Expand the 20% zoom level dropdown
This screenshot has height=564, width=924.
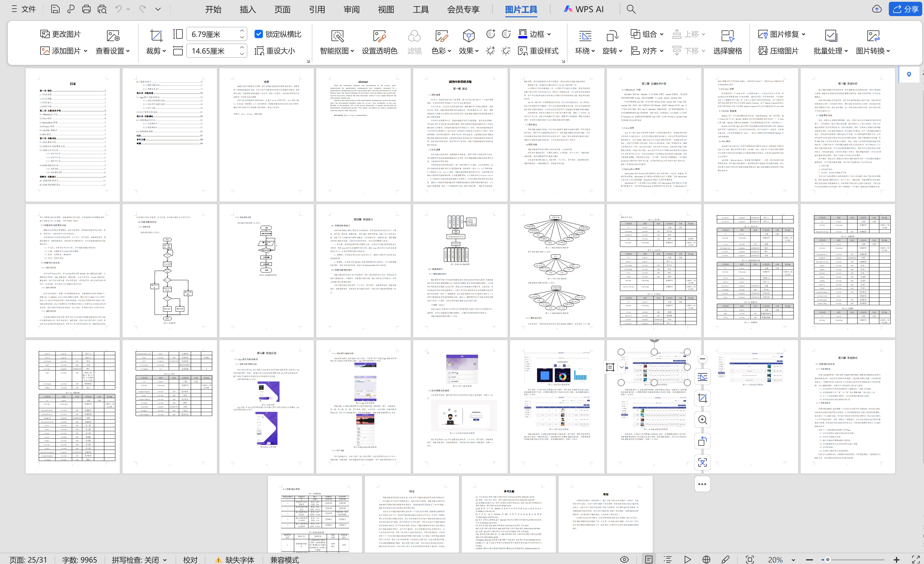(x=793, y=560)
